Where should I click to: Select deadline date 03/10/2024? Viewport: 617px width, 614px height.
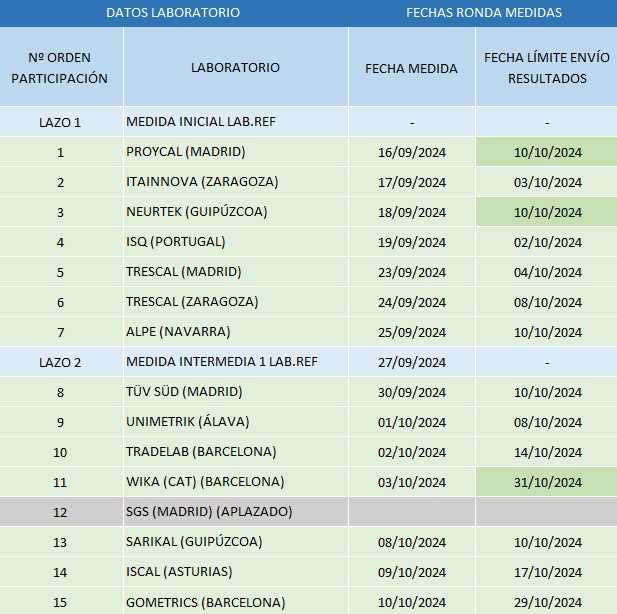[x=547, y=182]
